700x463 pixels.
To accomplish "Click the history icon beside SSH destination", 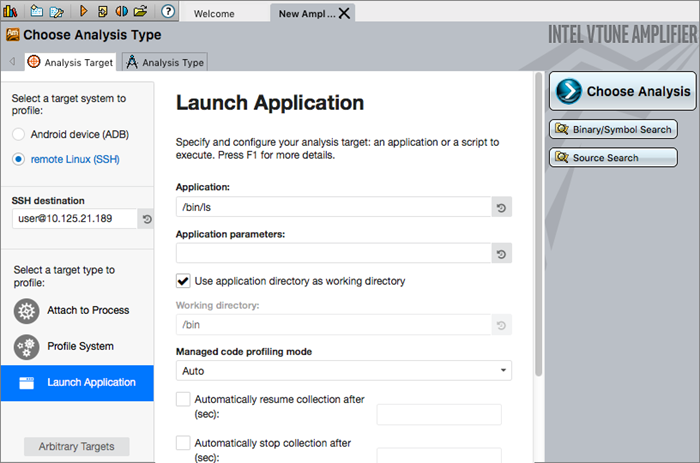I will [x=146, y=218].
